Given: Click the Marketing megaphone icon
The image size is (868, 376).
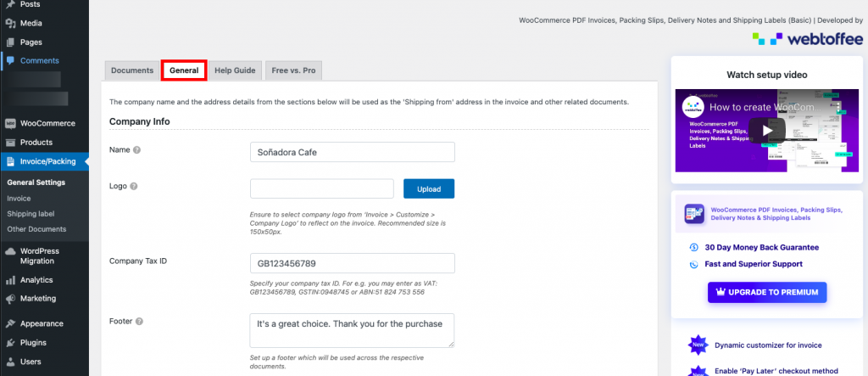Looking at the screenshot, I should [x=10, y=299].
